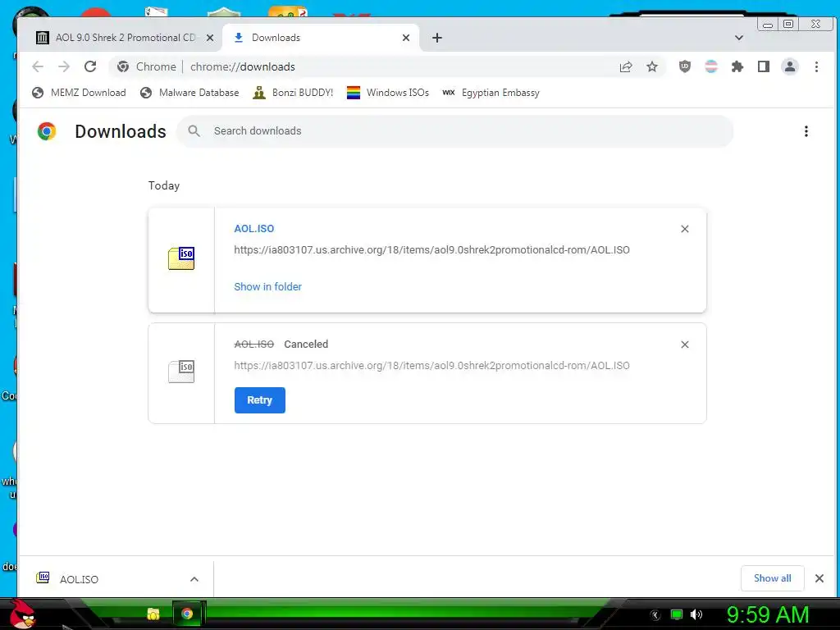Screen dimensions: 840x630
Task: Go forward using the forward arrow
Action: coord(64,66)
